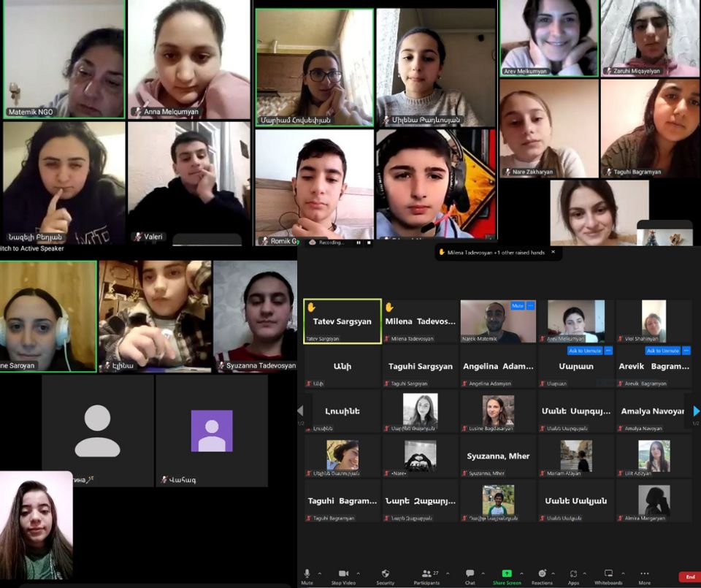
Task: Dismiss the raised hands notification
Action: click(553, 252)
